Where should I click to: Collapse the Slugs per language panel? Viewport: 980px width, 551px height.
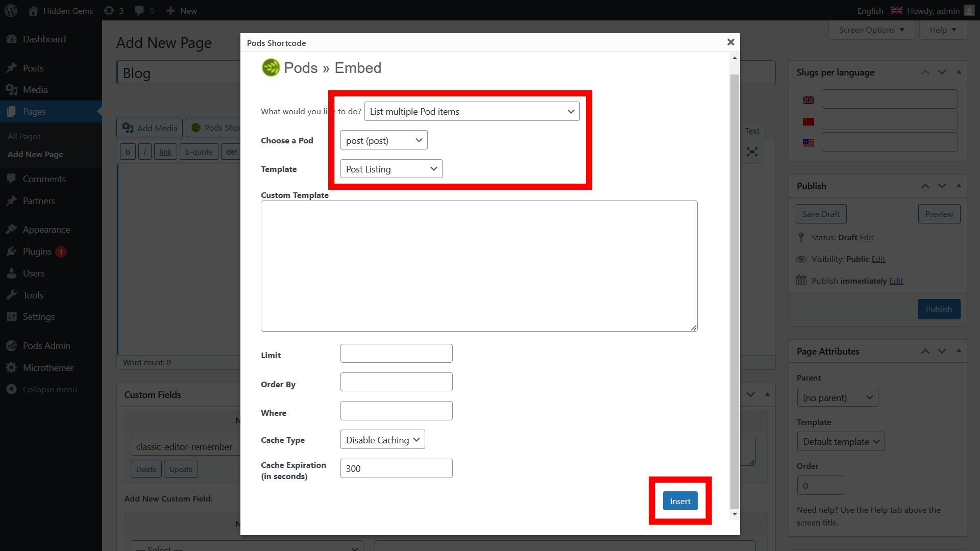[959, 72]
